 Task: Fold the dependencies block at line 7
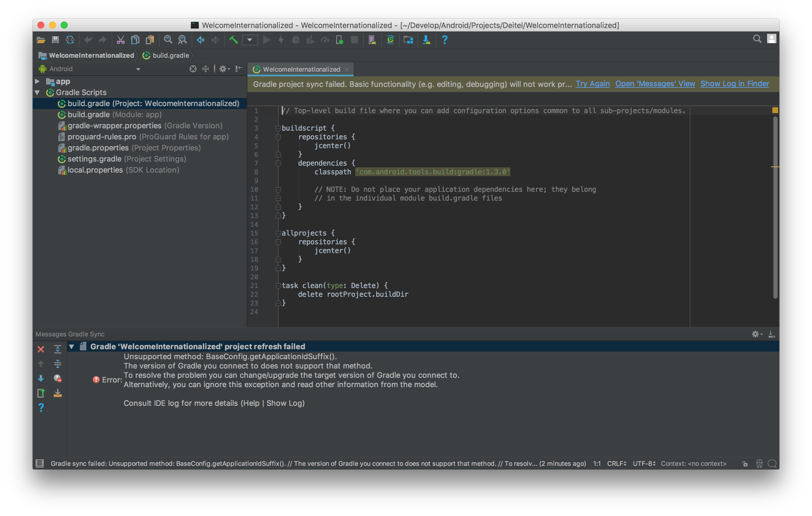(x=278, y=163)
